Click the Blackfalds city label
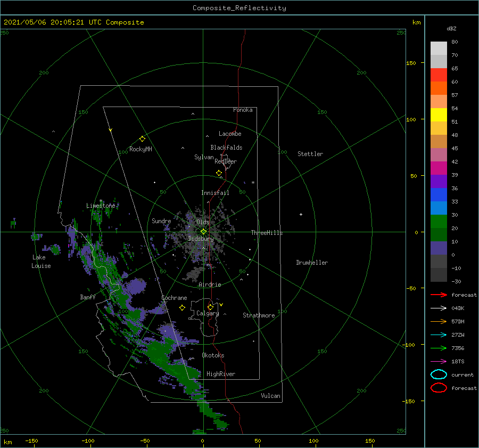479x448 pixels. pyautogui.click(x=226, y=148)
